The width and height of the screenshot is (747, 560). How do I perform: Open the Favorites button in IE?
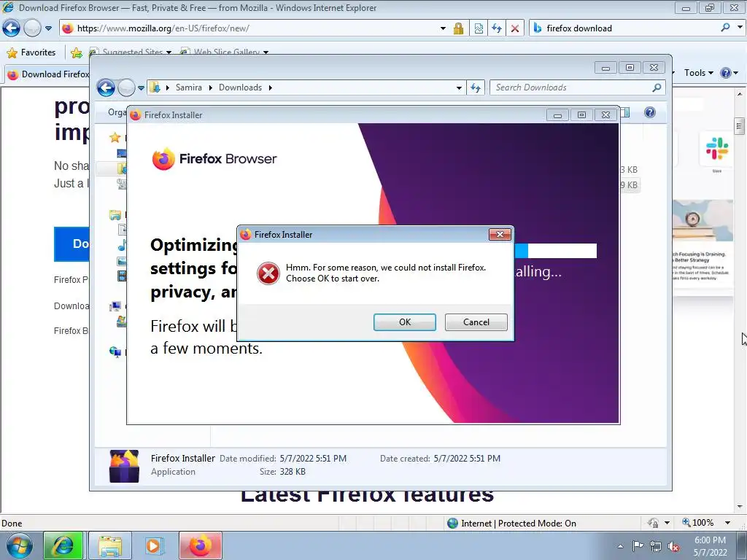(x=31, y=52)
